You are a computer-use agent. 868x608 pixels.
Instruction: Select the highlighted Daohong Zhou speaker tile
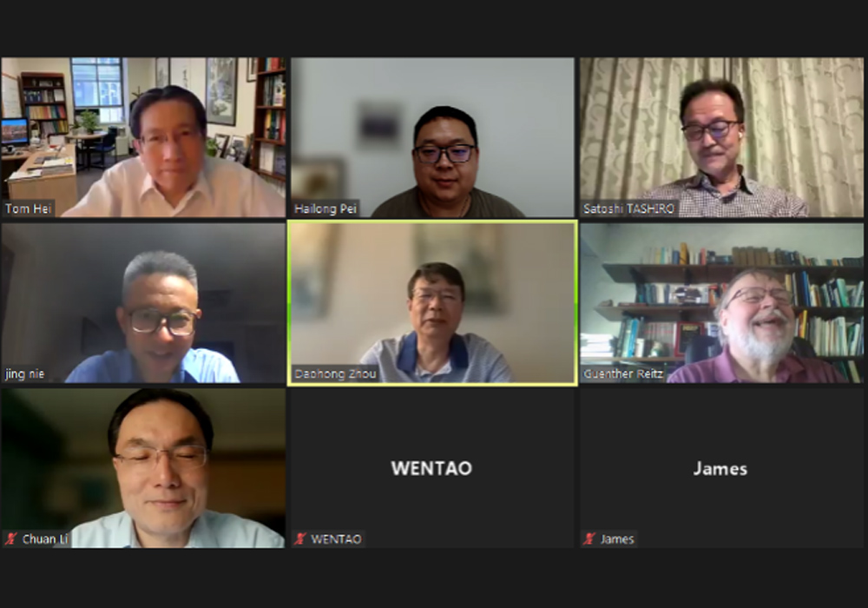(432, 303)
